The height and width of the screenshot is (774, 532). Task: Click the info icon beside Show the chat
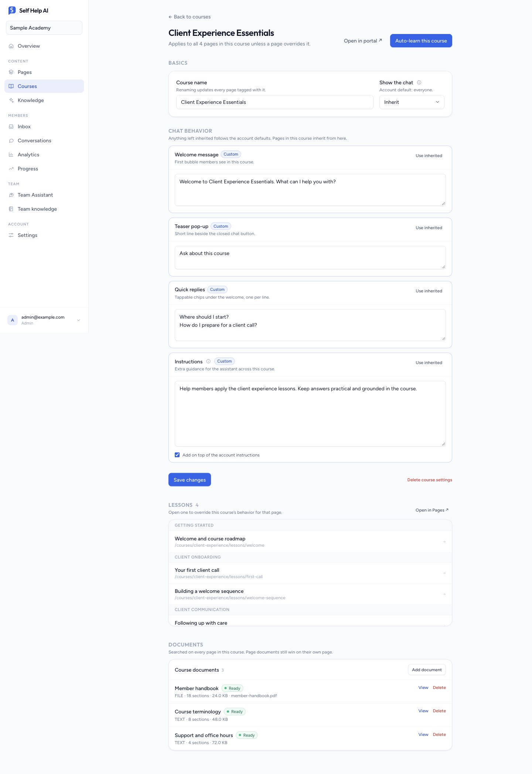click(419, 83)
